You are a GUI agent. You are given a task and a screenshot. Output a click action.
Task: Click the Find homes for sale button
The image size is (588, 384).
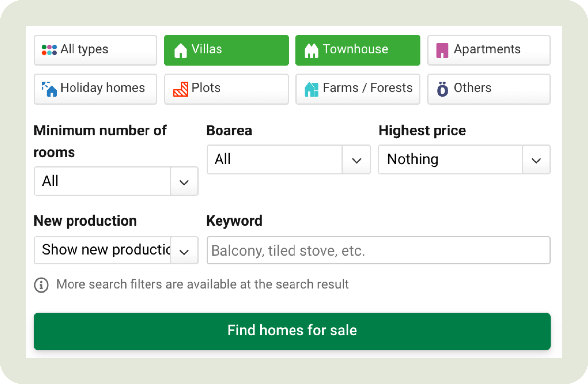coord(292,330)
